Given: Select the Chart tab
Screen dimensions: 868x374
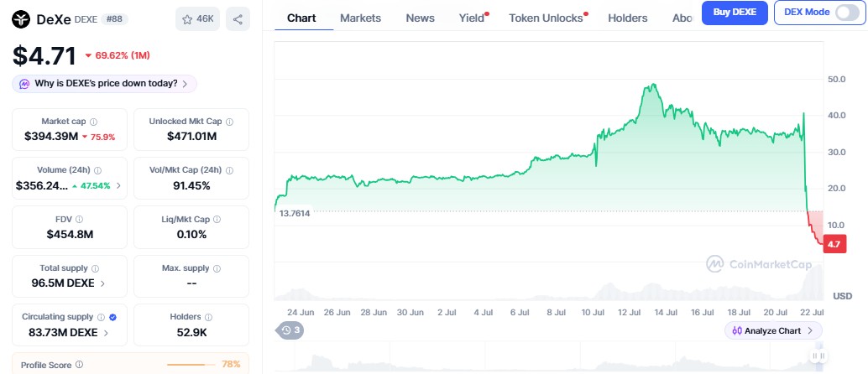Looking at the screenshot, I should 301,18.
